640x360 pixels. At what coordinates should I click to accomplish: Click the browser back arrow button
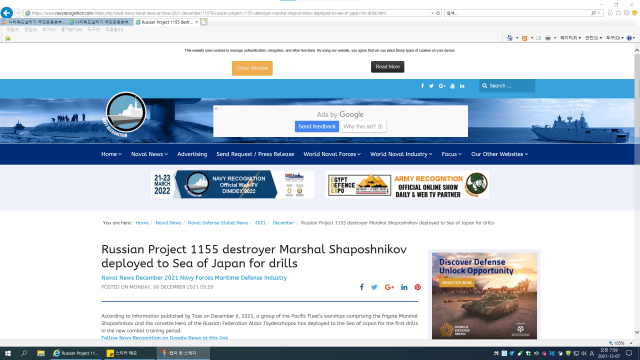point(7,13)
